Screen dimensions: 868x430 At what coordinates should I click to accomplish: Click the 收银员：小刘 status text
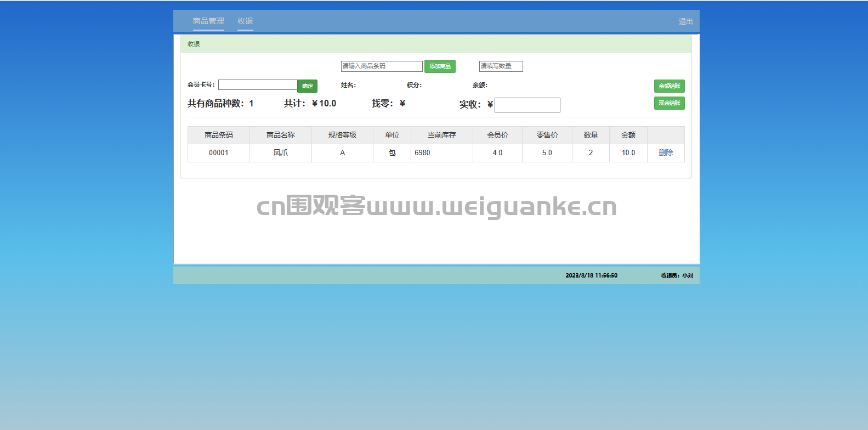click(x=677, y=275)
